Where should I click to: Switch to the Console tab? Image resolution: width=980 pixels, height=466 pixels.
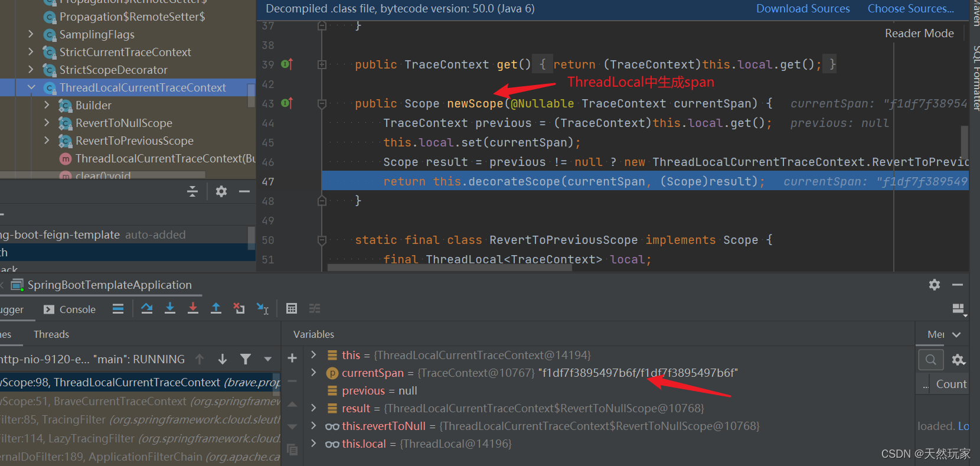point(70,309)
